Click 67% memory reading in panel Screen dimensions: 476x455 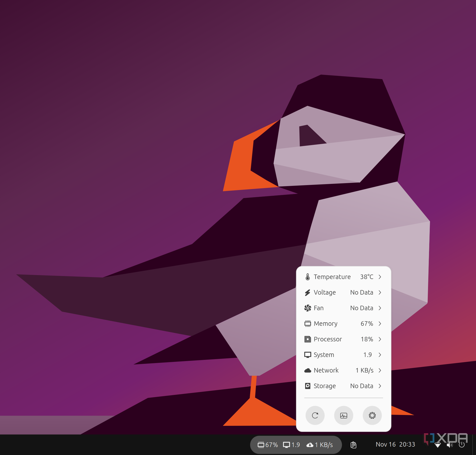[x=272, y=445]
